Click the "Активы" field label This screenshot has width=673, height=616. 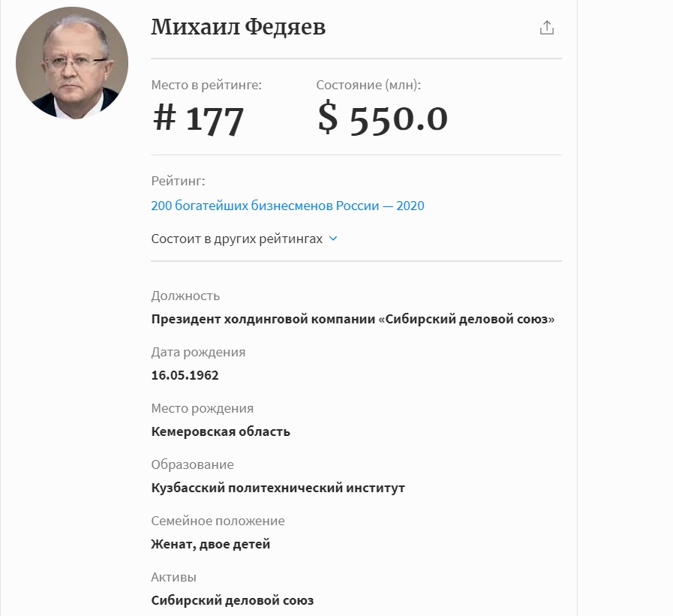tap(173, 577)
